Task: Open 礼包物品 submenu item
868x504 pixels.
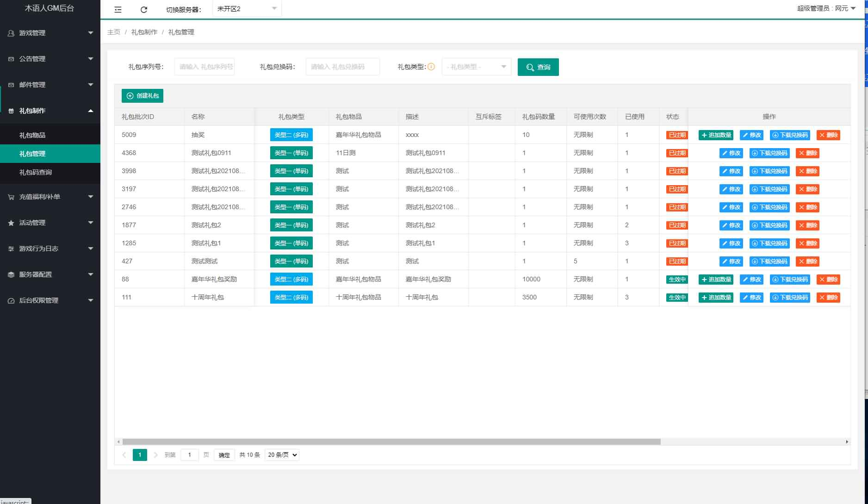Action: (x=50, y=135)
